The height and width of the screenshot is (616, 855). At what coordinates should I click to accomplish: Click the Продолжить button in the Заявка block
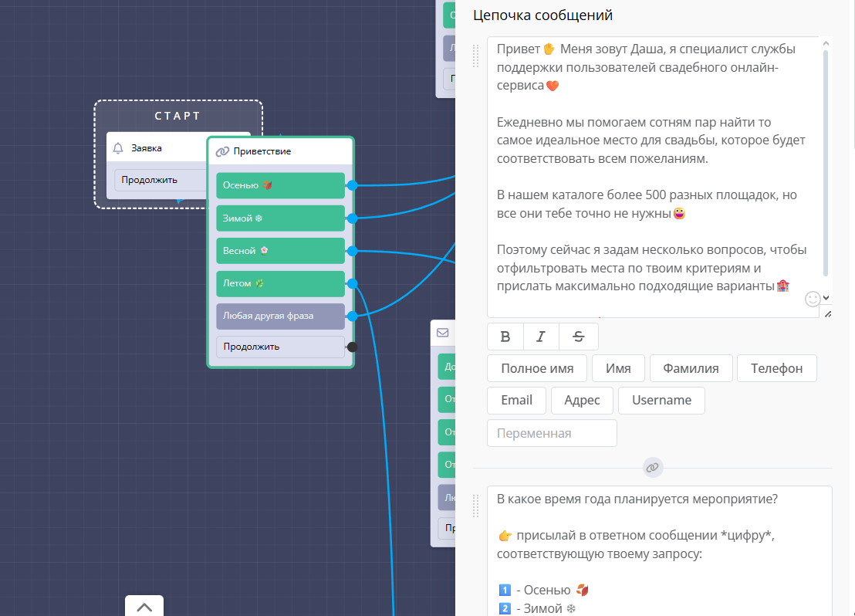[x=158, y=180]
